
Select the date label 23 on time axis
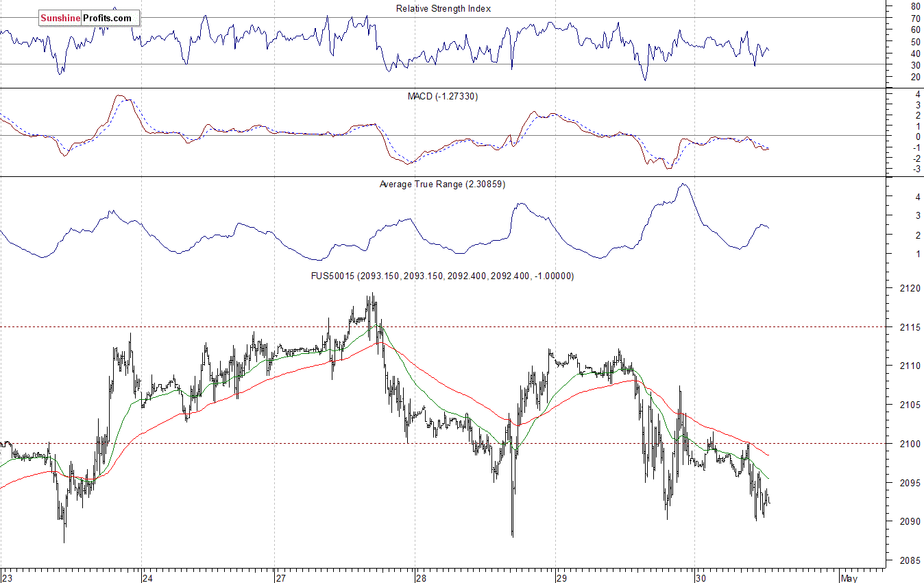tap(6, 578)
